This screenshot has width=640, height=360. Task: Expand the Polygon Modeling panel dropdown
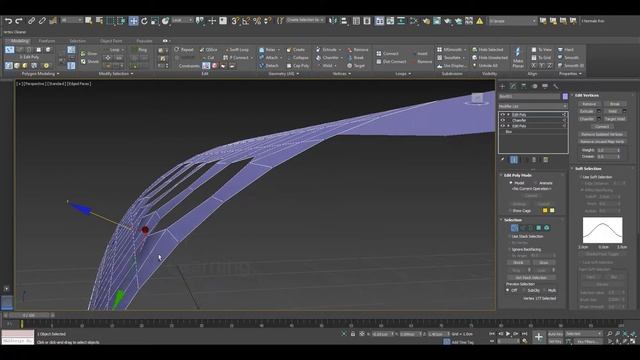click(x=40, y=74)
